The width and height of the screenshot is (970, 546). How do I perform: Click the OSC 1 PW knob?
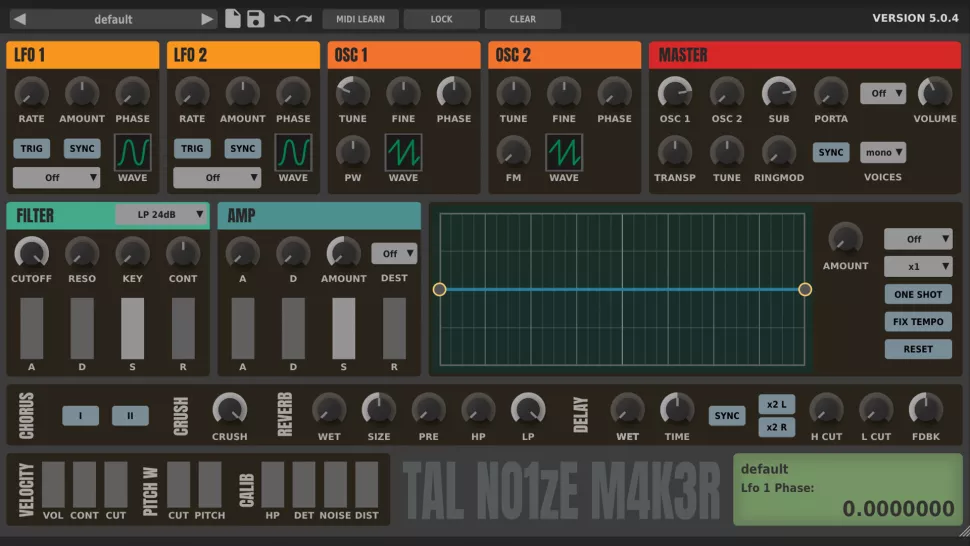pos(353,152)
